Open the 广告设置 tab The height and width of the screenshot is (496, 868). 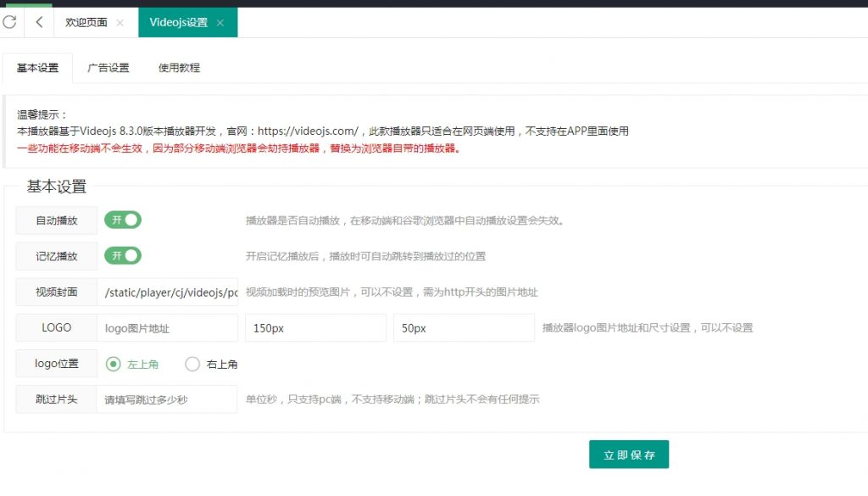(x=108, y=68)
